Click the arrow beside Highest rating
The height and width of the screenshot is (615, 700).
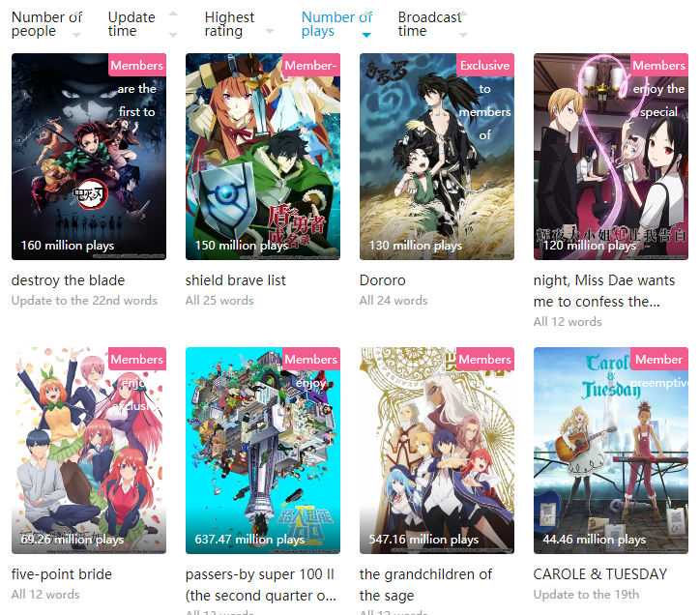[x=270, y=31]
